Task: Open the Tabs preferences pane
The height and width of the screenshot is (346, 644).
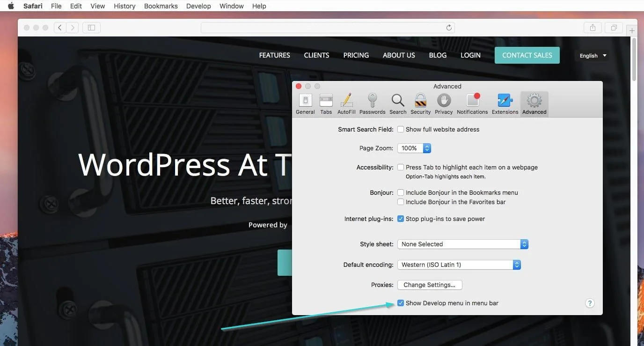Action: tap(326, 104)
